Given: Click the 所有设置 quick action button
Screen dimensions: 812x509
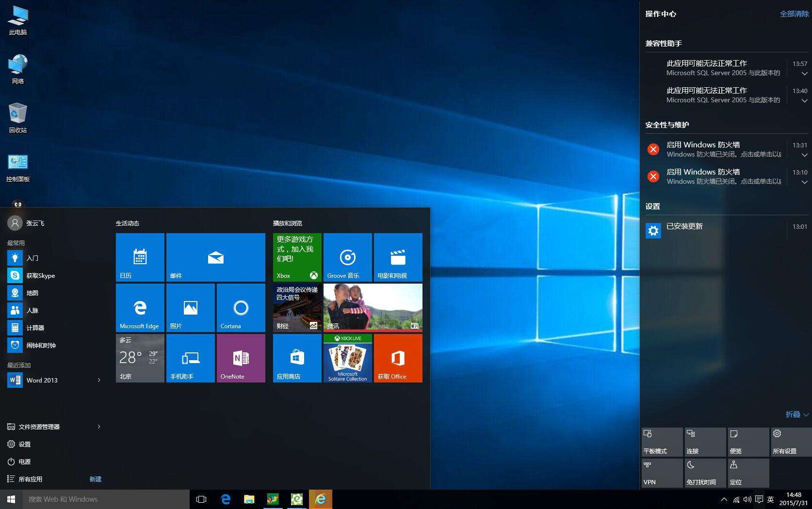Looking at the screenshot, I should pos(791,442).
